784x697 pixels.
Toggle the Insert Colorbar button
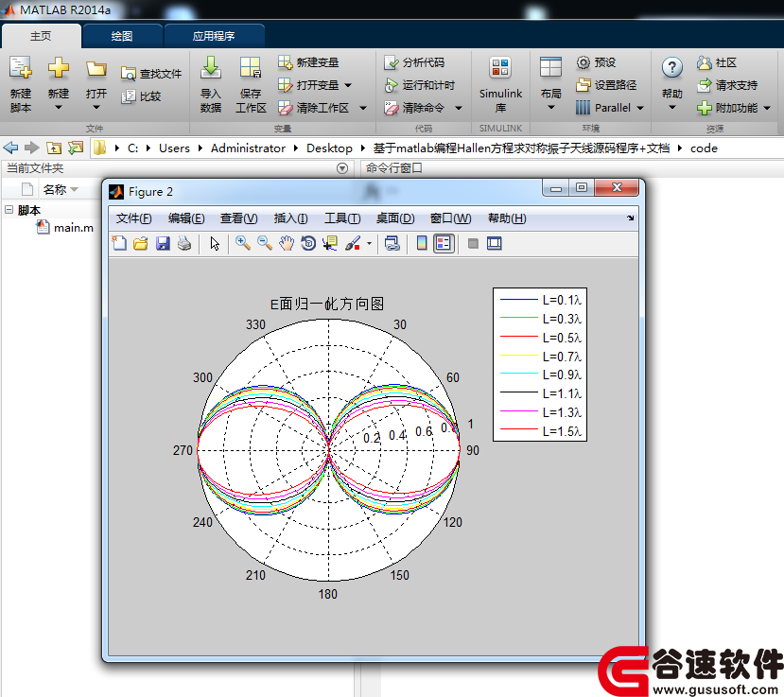point(422,243)
